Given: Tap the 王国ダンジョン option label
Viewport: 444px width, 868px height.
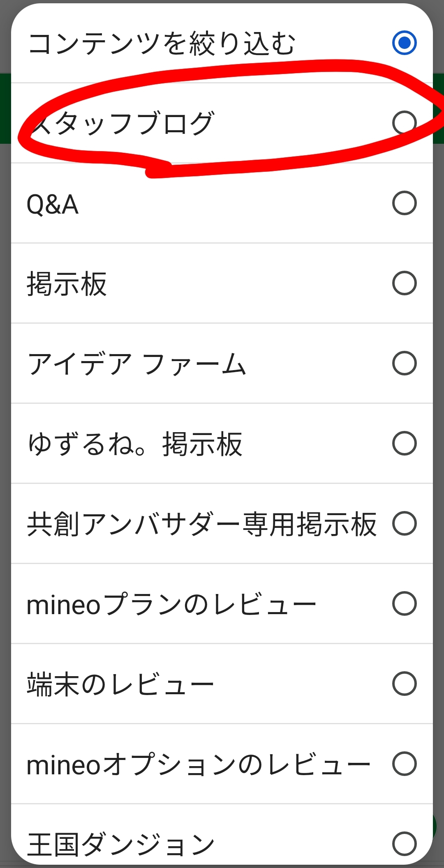Looking at the screenshot, I should click(x=121, y=844).
